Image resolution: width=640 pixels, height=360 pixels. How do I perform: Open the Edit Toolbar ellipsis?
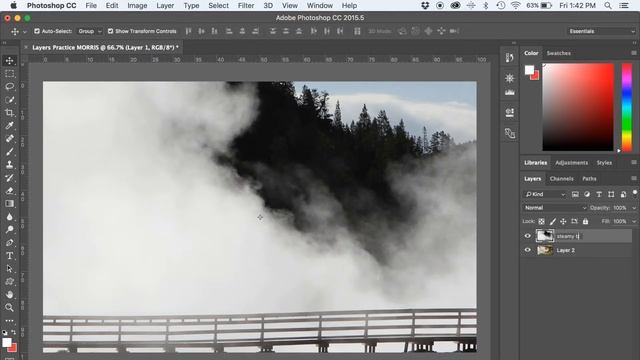click(x=9, y=321)
